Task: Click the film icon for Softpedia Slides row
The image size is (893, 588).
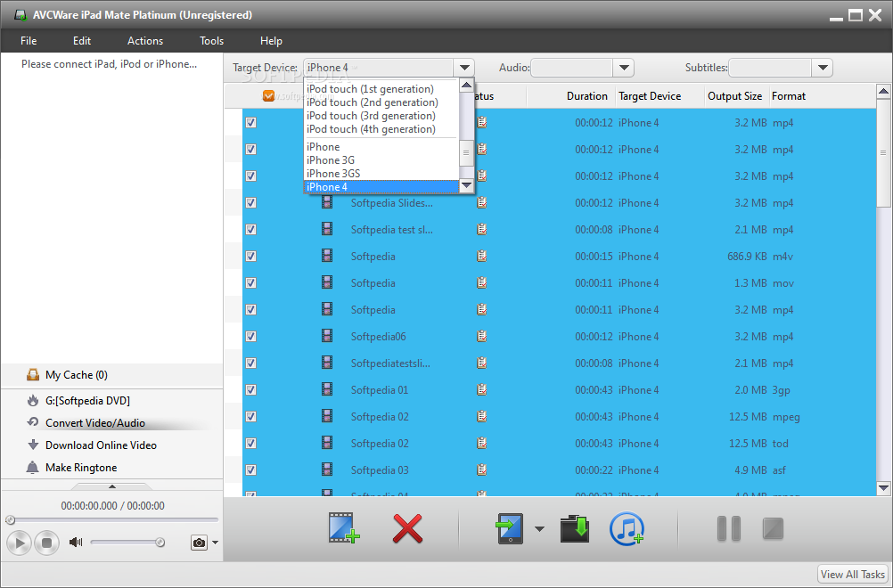Action: (327, 202)
